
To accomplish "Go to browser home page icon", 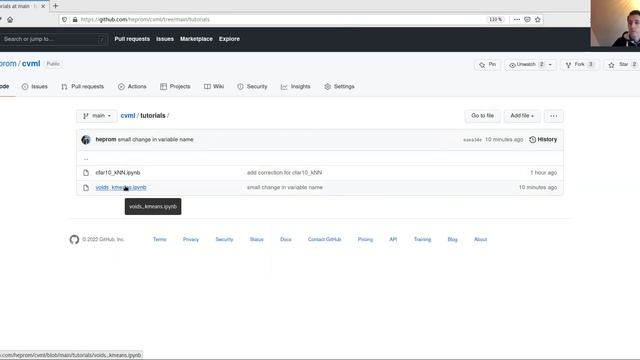I will click(x=10, y=20).
